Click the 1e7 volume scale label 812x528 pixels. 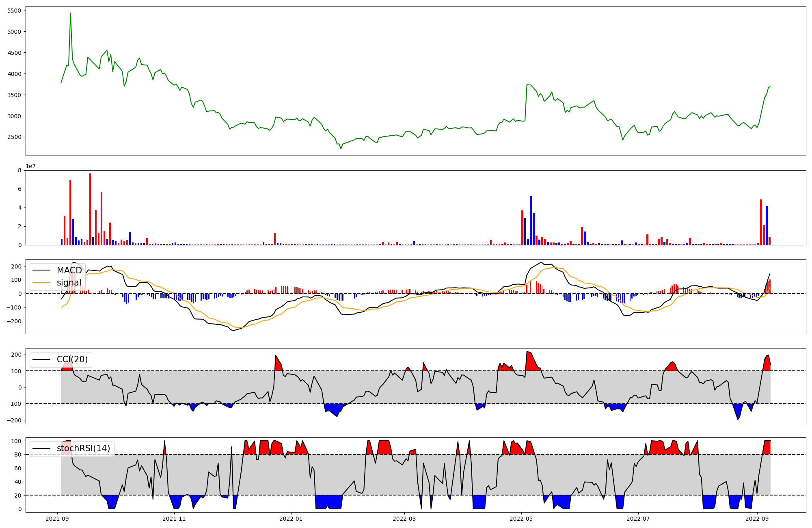(x=30, y=167)
